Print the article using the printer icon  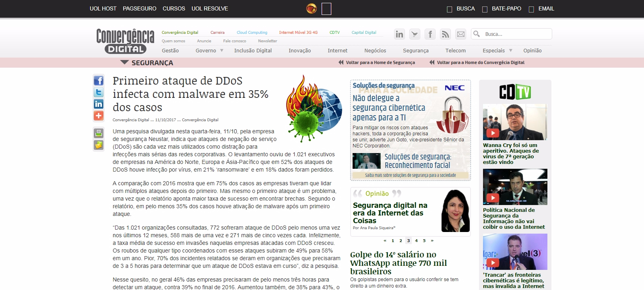pos(99,133)
